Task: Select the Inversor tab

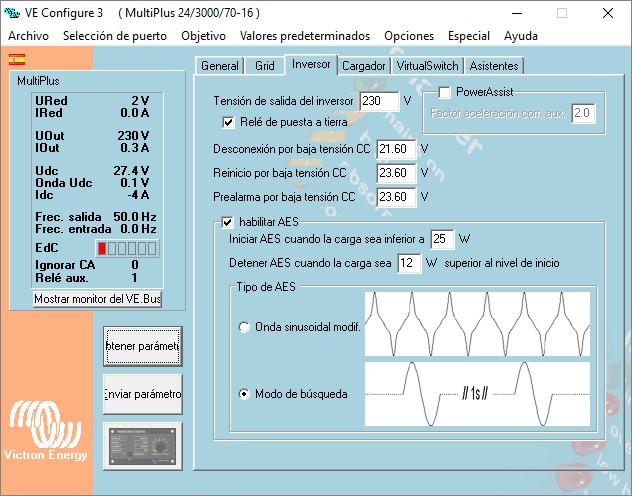Action: click(311, 64)
